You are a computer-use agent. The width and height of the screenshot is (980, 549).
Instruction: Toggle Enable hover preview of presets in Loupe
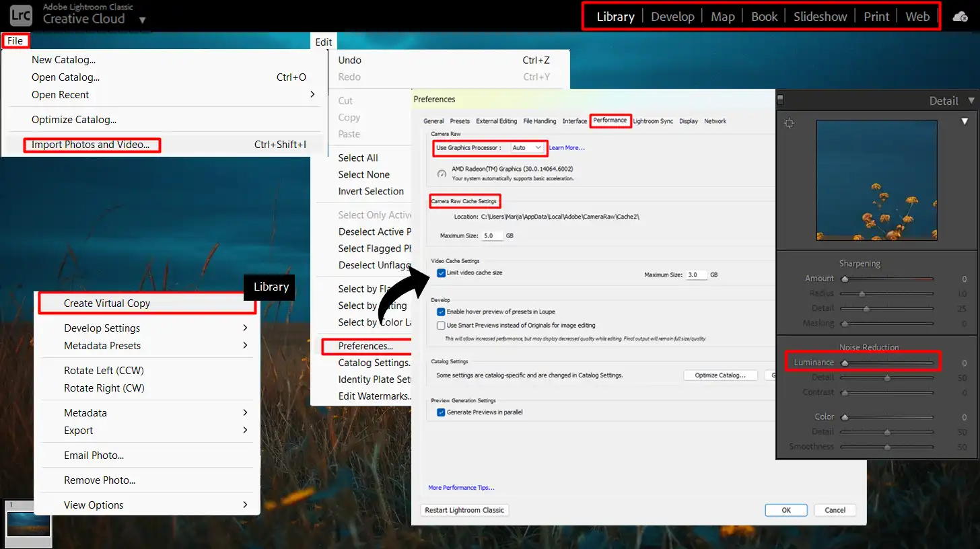click(441, 312)
